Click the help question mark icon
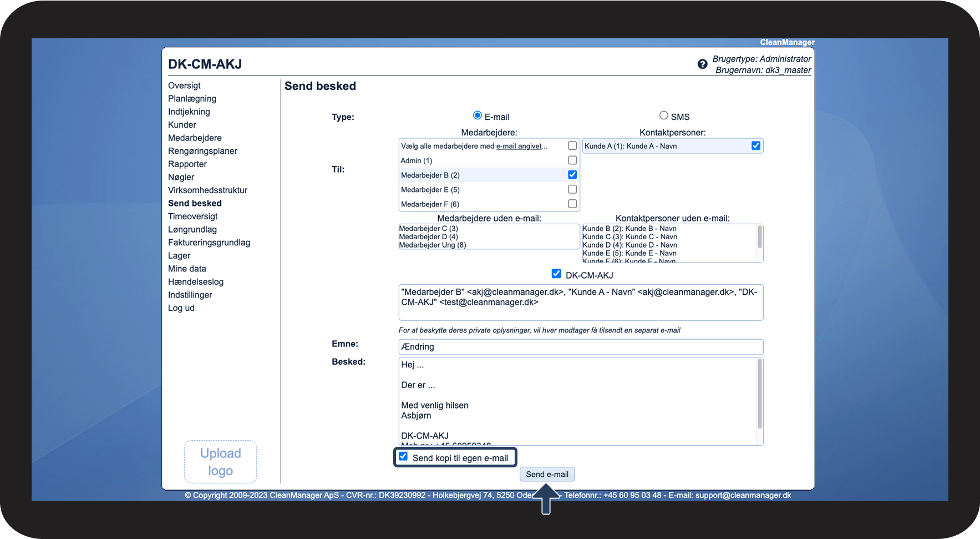Screen dimensions: 980x539 pos(702,64)
